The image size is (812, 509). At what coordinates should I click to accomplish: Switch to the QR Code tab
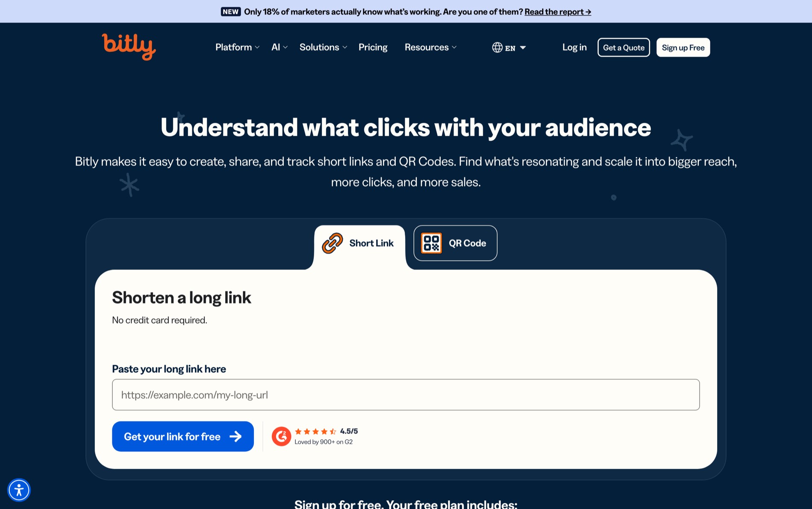tap(455, 243)
